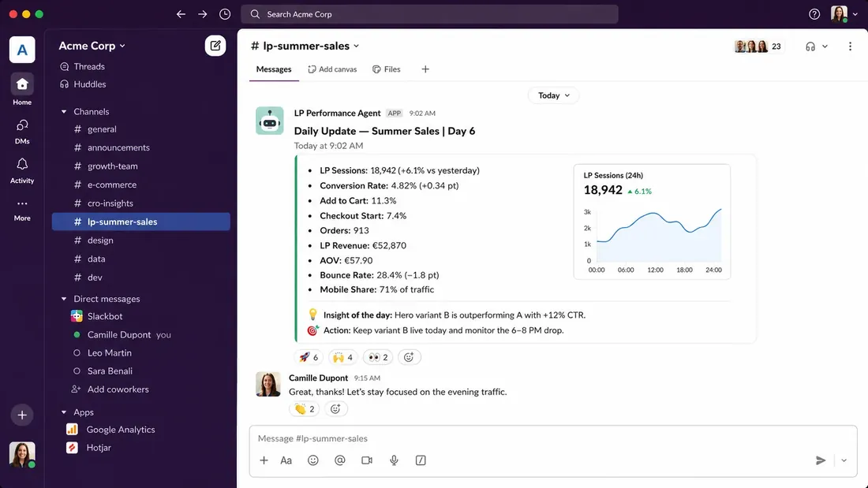Image resolution: width=868 pixels, height=488 pixels.
Task: View the 23 channel members
Action: 758,47
